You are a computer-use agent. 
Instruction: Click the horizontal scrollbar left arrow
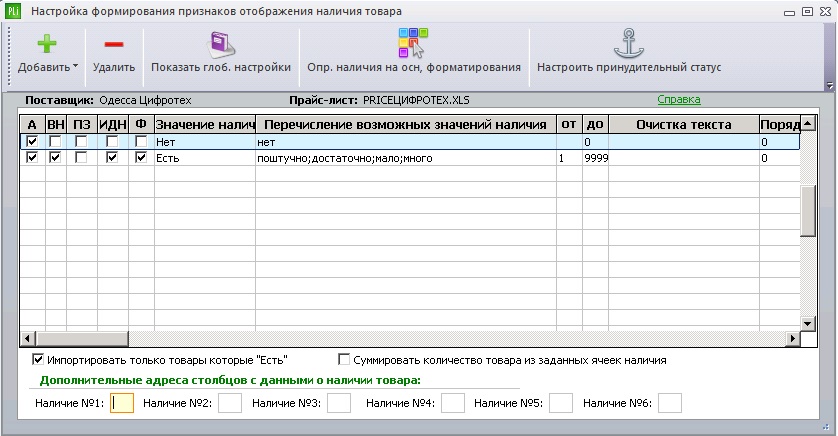(28, 338)
